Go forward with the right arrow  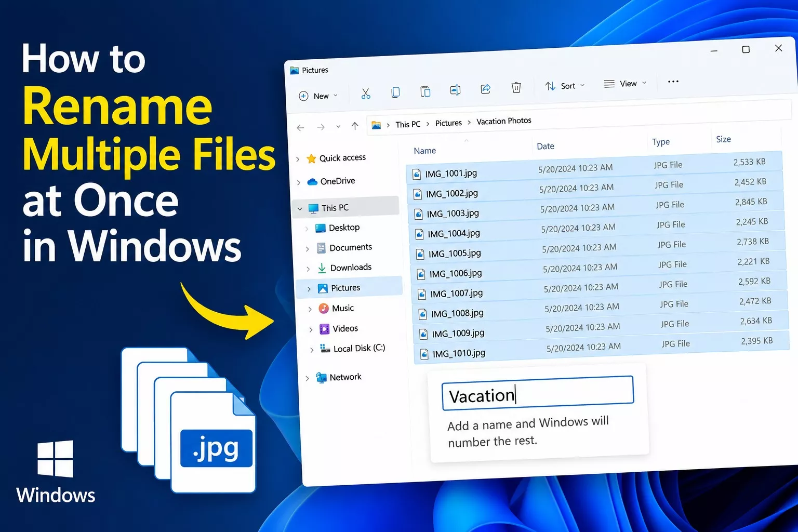pos(321,127)
